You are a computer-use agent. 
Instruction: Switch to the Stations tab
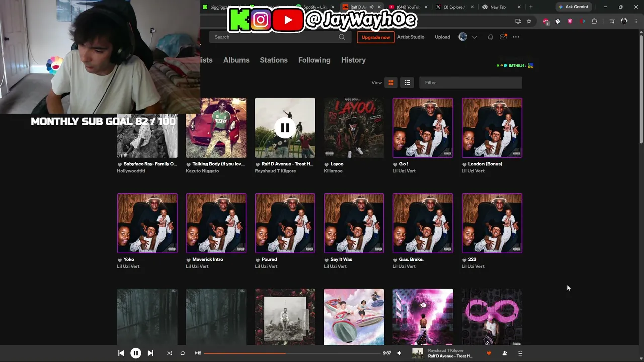click(274, 60)
